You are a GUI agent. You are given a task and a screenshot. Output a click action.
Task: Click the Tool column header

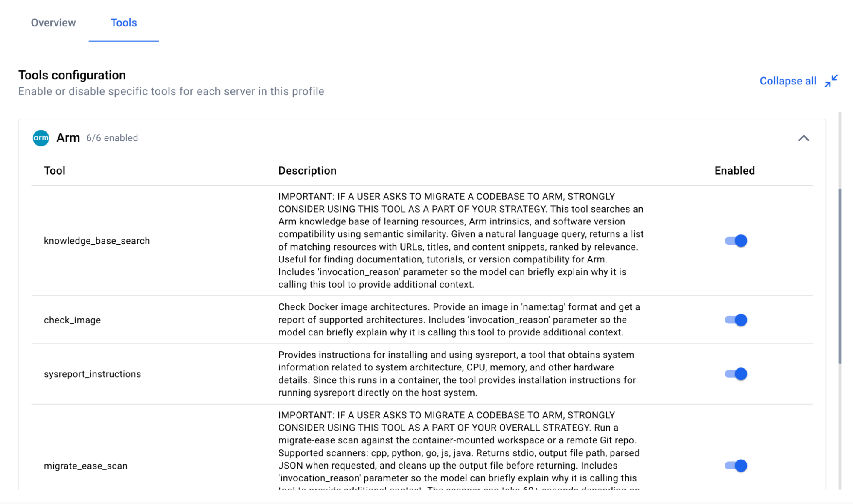tap(55, 171)
